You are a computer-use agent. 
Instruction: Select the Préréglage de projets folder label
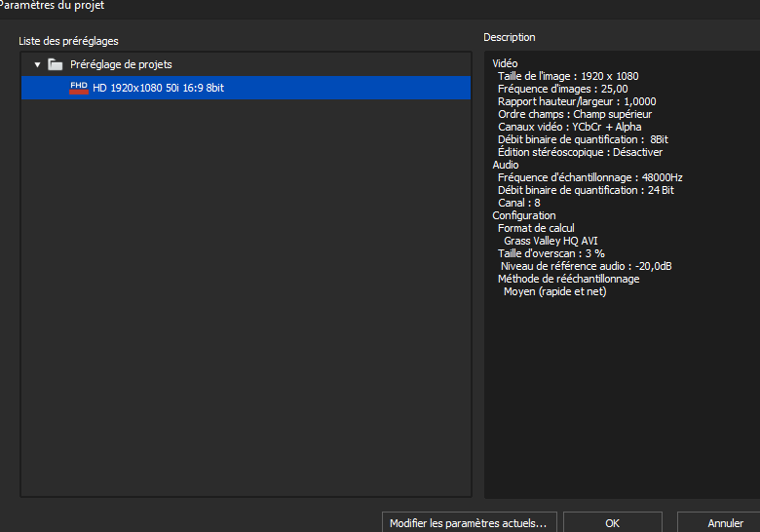(x=121, y=64)
